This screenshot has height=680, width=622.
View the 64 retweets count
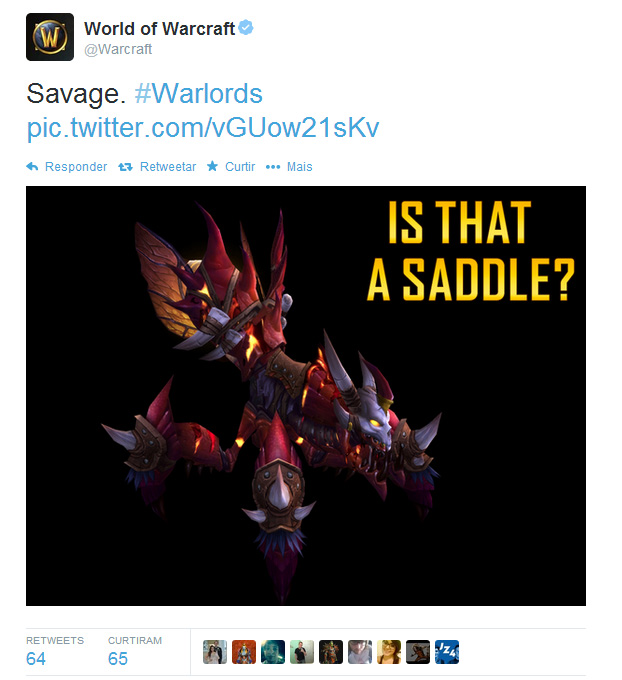[36, 658]
